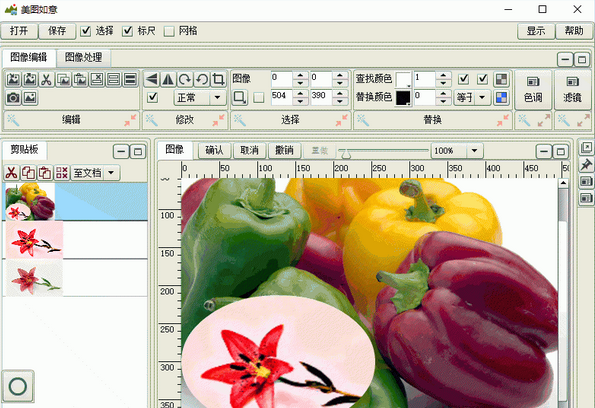595x408 pixels.
Task: Click the 保存 button
Action: [57, 31]
